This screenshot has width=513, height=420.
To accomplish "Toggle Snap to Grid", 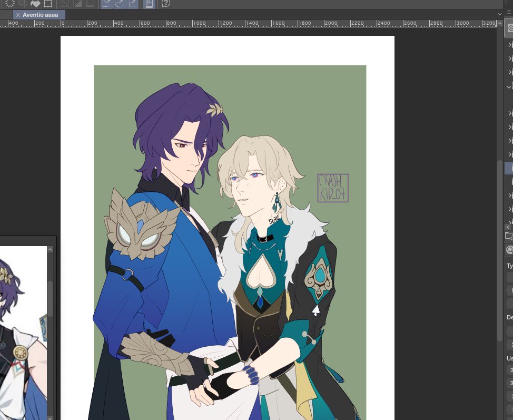I will pyautogui.click(x=133, y=4).
